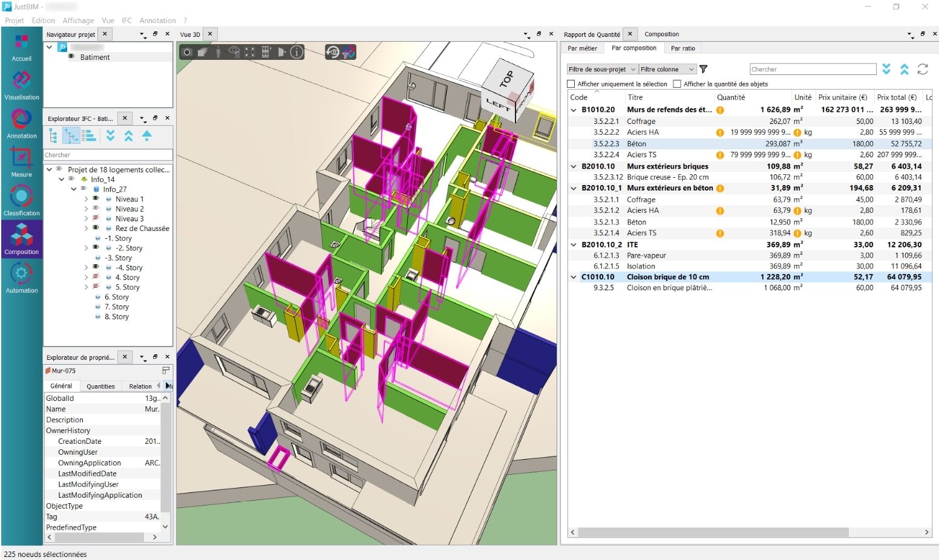Check 'Afficher la quantité des objets'
The image size is (939, 560).
pos(677,84)
